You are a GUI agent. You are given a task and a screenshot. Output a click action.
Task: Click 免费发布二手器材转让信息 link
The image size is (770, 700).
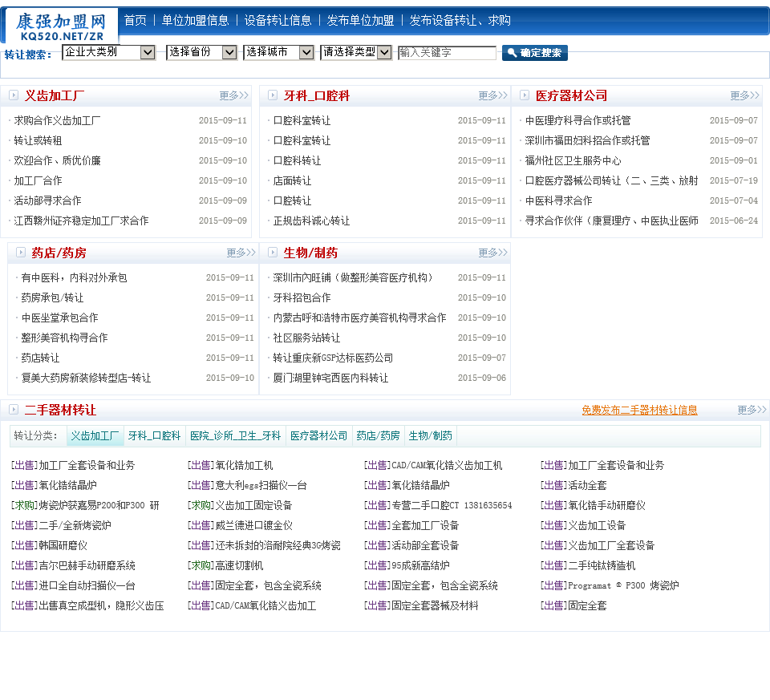(639, 410)
